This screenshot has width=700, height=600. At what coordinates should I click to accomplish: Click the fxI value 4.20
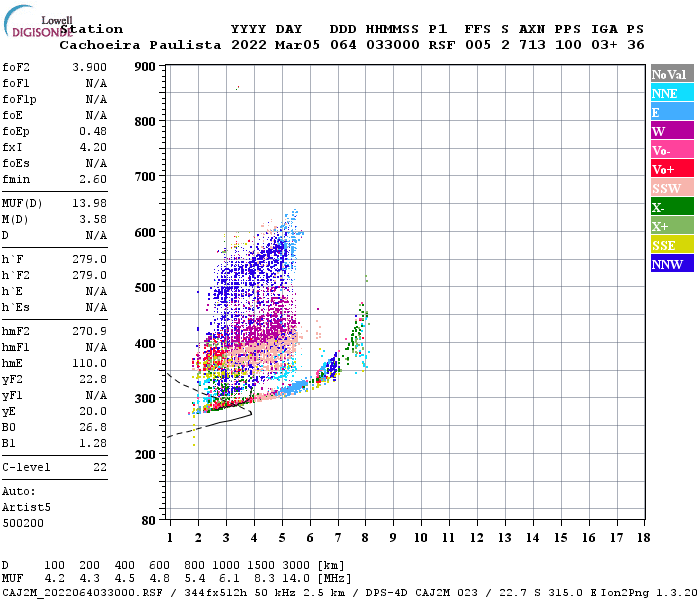93,147
